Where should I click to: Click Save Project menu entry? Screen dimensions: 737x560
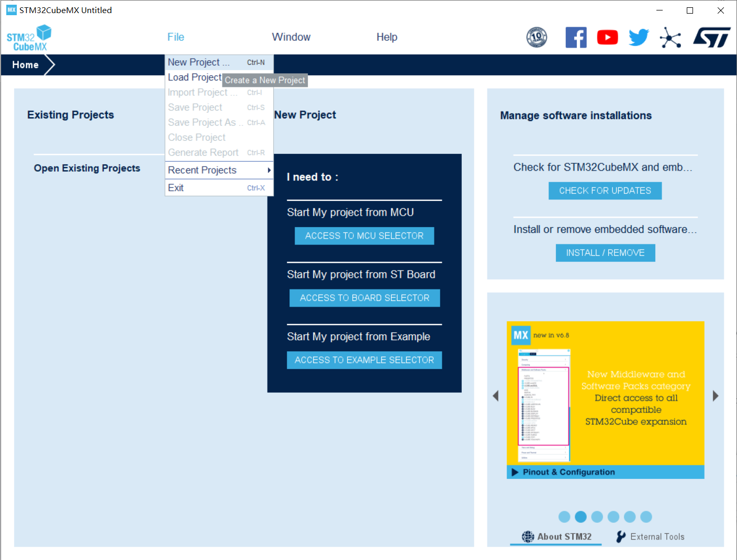coord(219,107)
